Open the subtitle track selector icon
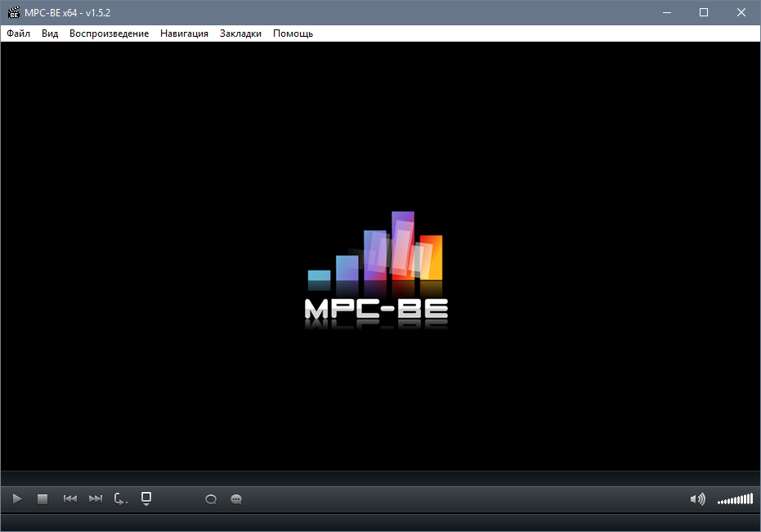This screenshot has height=532, width=761. coord(236,499)
